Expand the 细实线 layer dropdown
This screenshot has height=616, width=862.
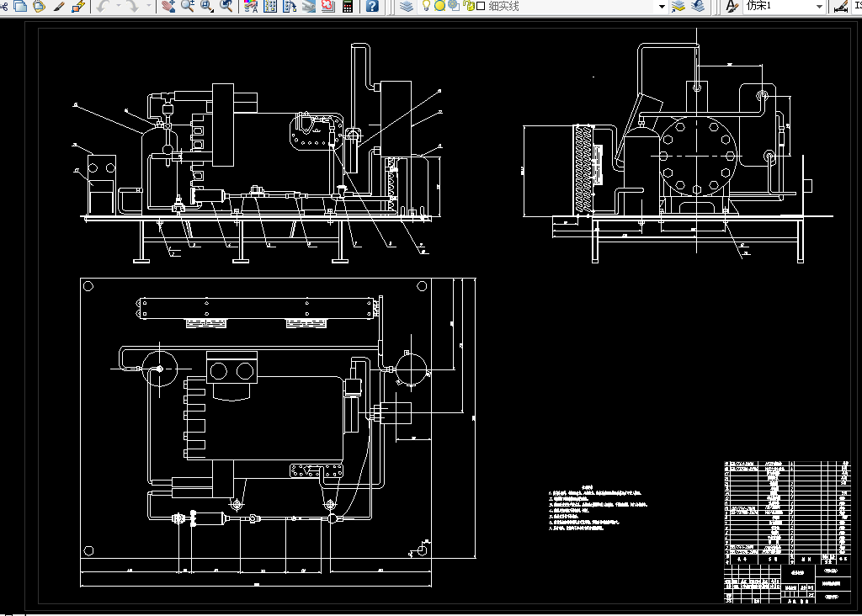click(662, 7)
